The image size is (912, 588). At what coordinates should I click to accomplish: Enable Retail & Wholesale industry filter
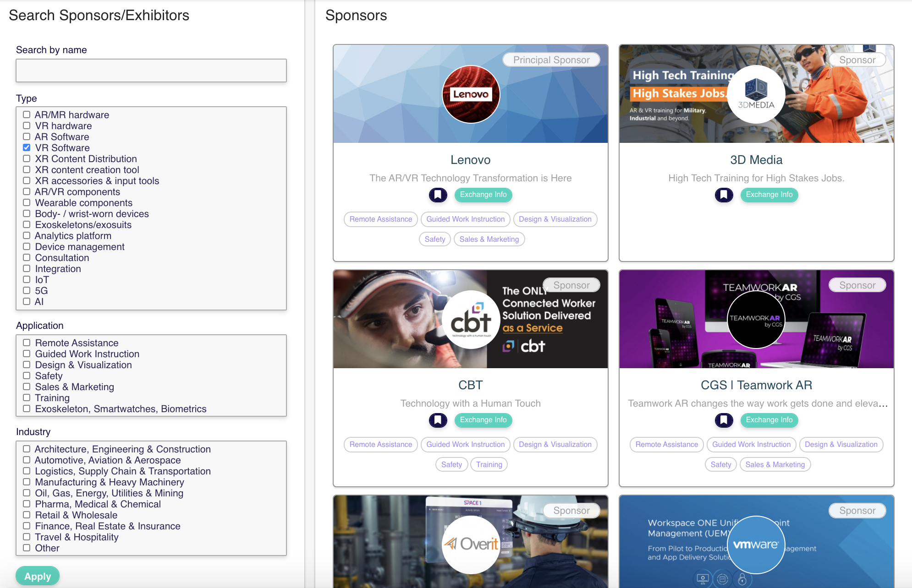point(27,515)
